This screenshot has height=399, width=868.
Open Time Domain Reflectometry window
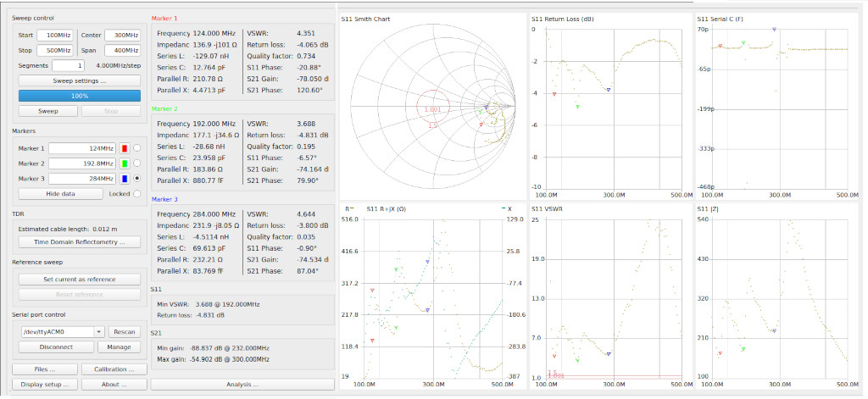79,241
